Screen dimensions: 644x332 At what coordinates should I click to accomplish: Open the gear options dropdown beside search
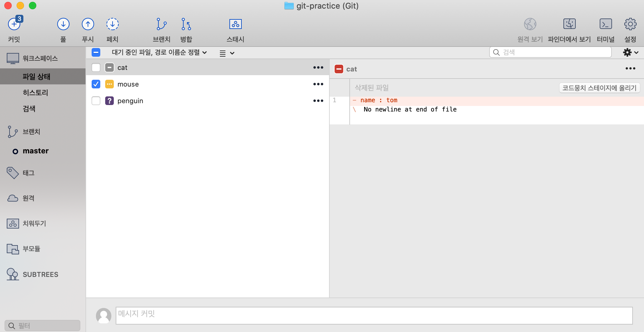click(631, 52)
